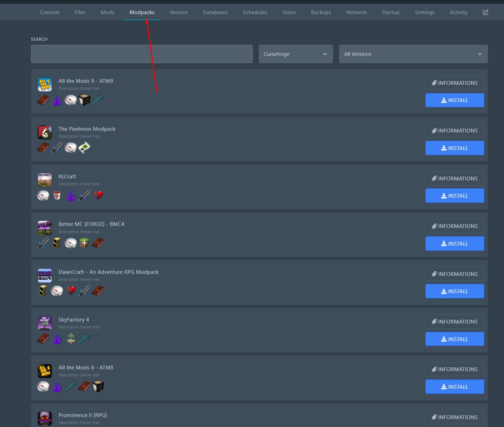Switch to the Databases tab

coord(215,12)
